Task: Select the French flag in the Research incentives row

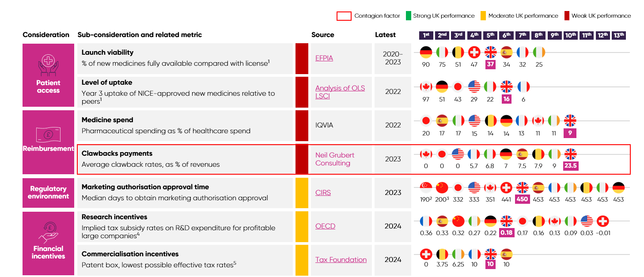Action: 426,221
